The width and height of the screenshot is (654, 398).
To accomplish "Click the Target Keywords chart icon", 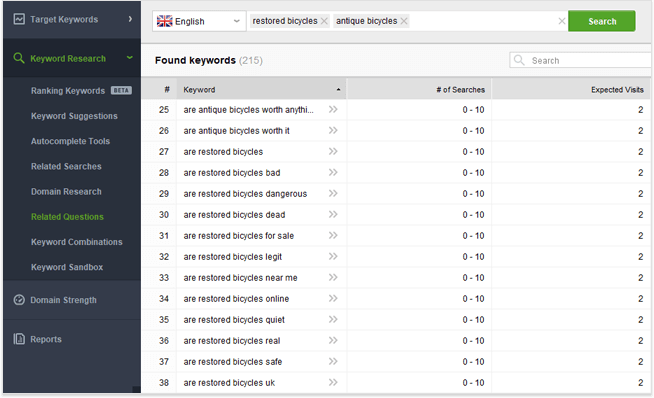I will 19,19.
